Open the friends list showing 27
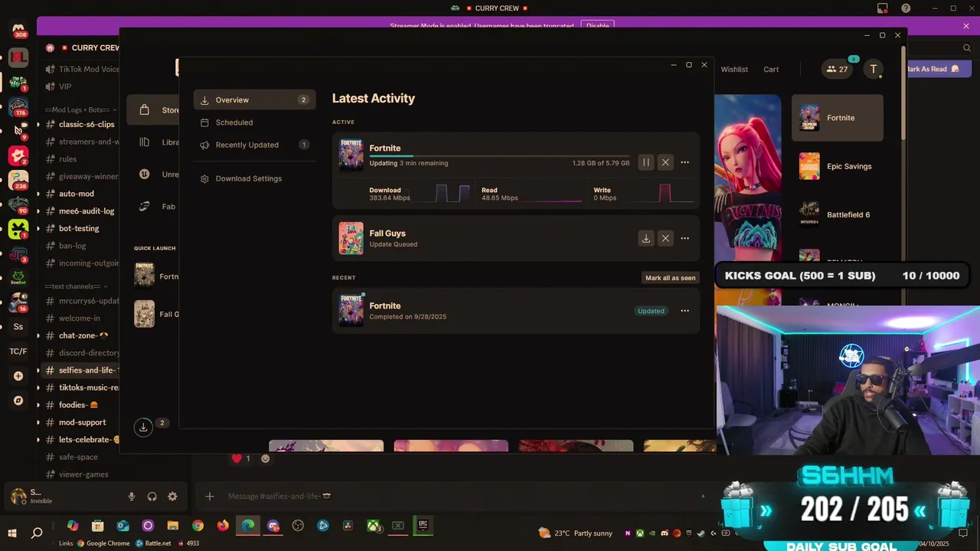 pyautogui.click(x=837, y=69)
